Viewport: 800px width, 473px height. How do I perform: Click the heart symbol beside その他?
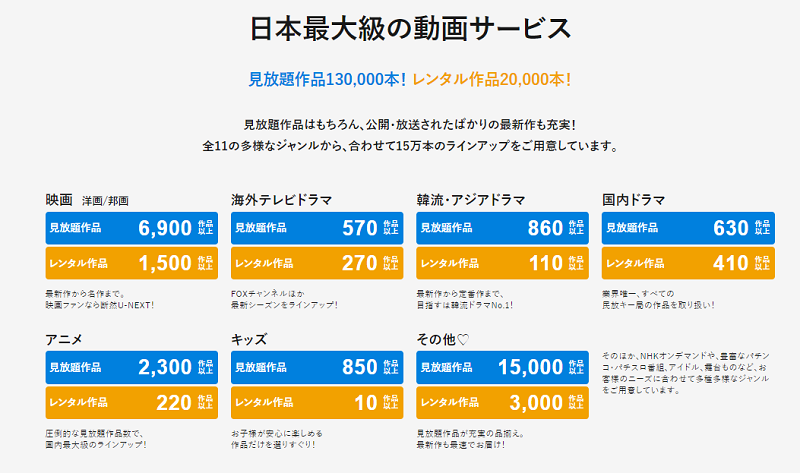[462, 339]
